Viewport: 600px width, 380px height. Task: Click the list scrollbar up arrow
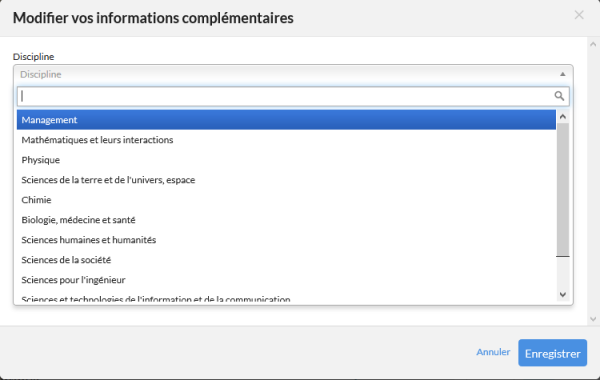pyautogui.click(x=562, y=116)
